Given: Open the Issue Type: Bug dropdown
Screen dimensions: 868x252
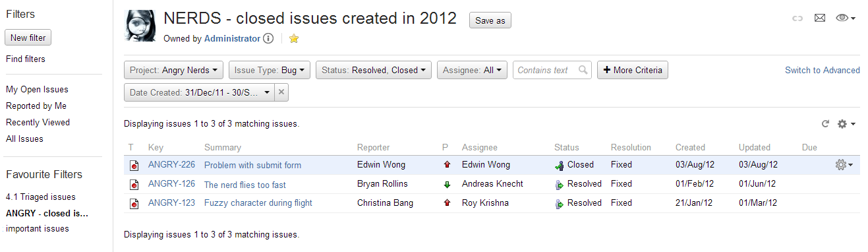Looking at the screenshot, I should (270, 70).
